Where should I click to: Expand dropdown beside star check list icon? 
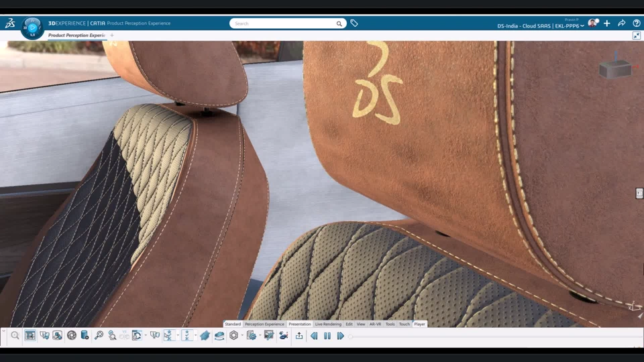tap(195, 335)
